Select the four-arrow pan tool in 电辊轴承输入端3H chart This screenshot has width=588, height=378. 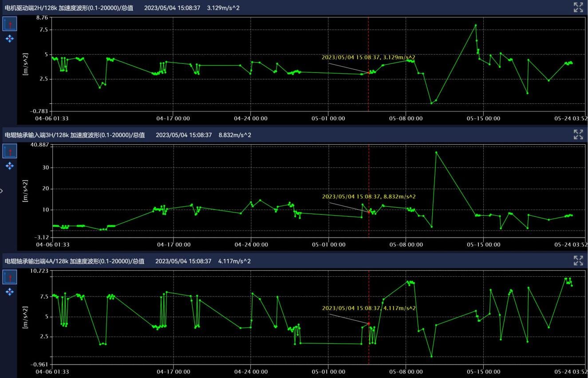click(x=10, y=166)
